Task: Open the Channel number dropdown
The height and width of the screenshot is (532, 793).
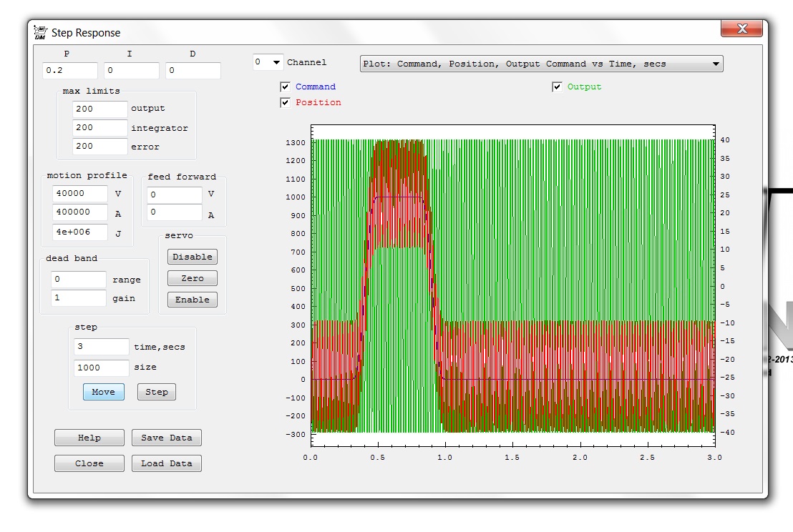Action: tap(268, 62)
